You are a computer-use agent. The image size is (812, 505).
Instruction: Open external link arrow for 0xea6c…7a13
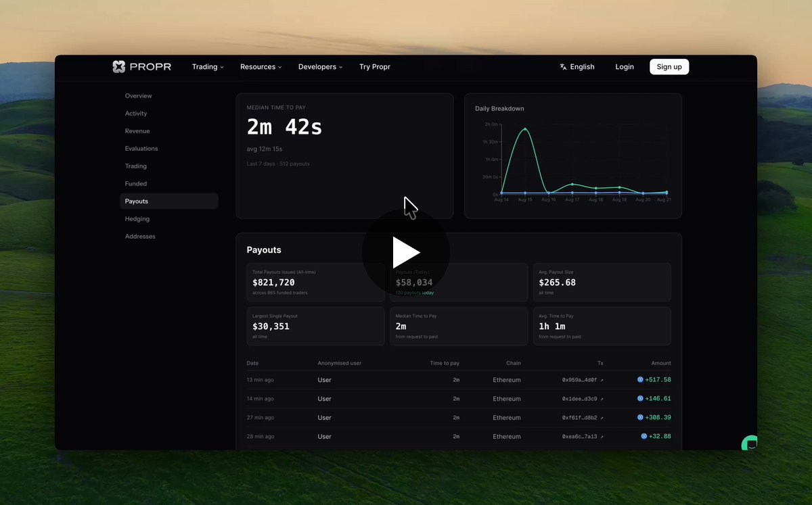[x=602, y=437]
